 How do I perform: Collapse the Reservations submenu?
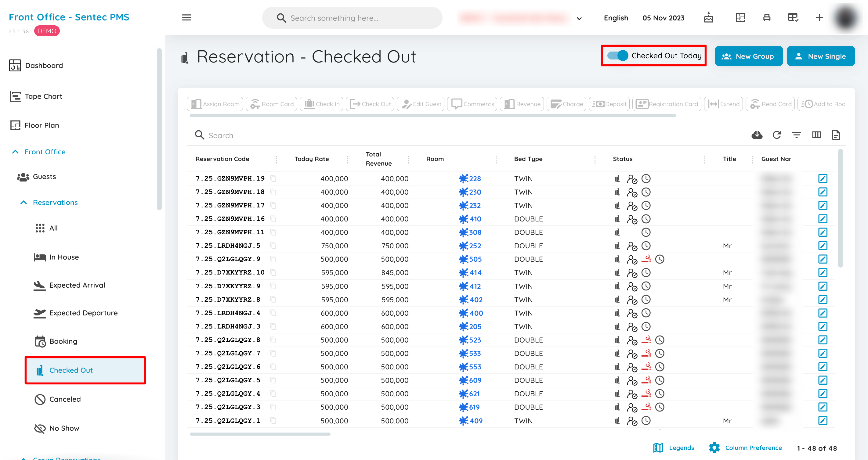coord(24,202)
